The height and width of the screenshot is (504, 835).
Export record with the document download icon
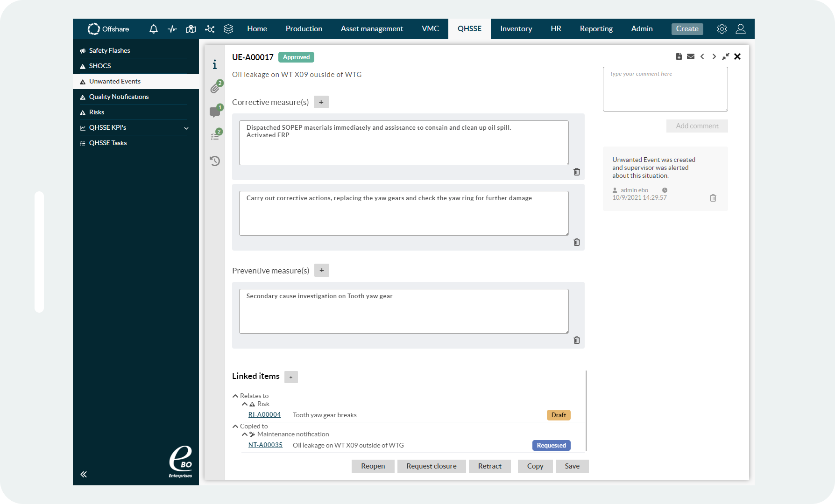(679, 56)
